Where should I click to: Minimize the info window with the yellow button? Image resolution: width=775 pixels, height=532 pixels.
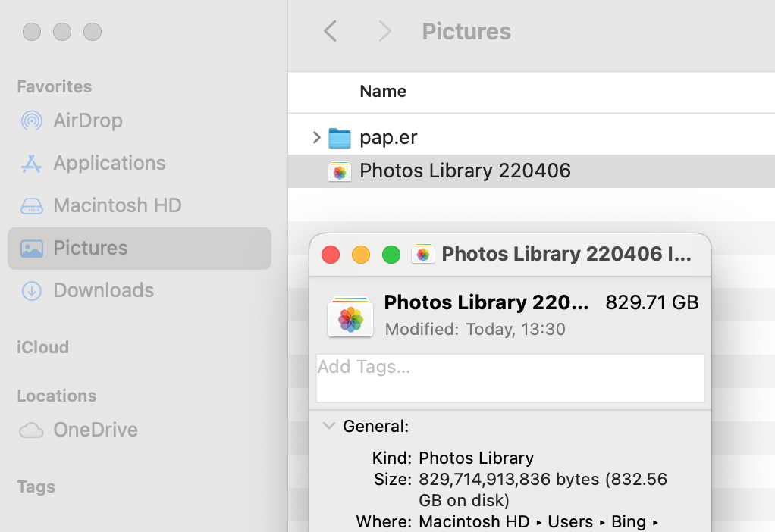click(361, 255)
